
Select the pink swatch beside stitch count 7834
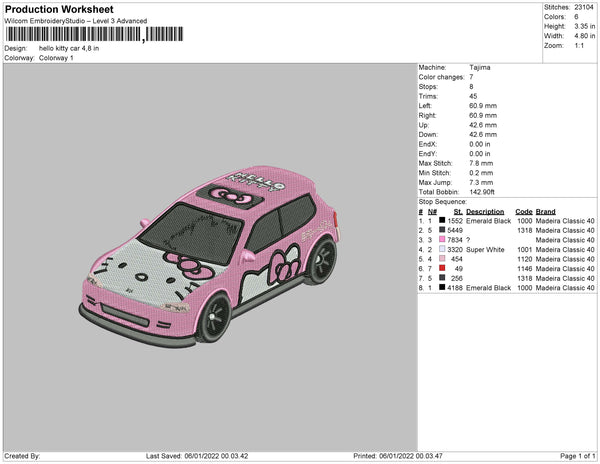442,239
